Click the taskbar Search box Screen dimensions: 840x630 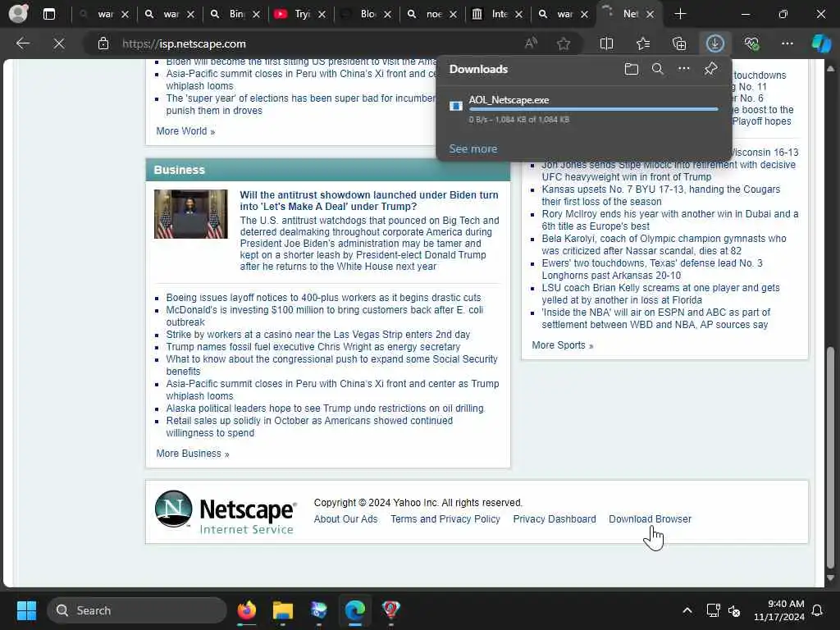(x=137, y=610)
